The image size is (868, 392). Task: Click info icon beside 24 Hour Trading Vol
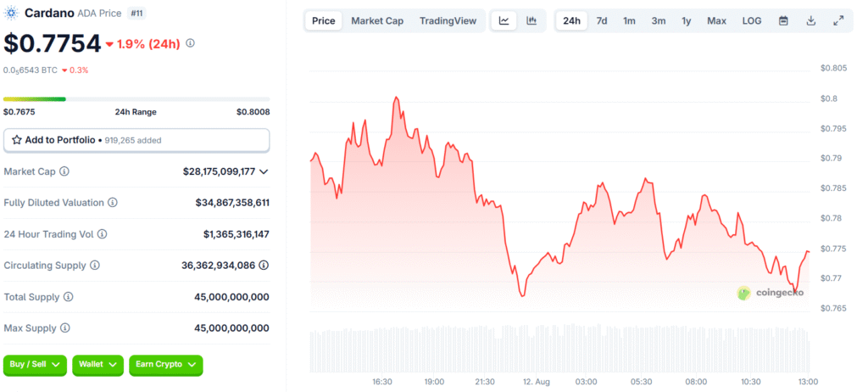103,234
